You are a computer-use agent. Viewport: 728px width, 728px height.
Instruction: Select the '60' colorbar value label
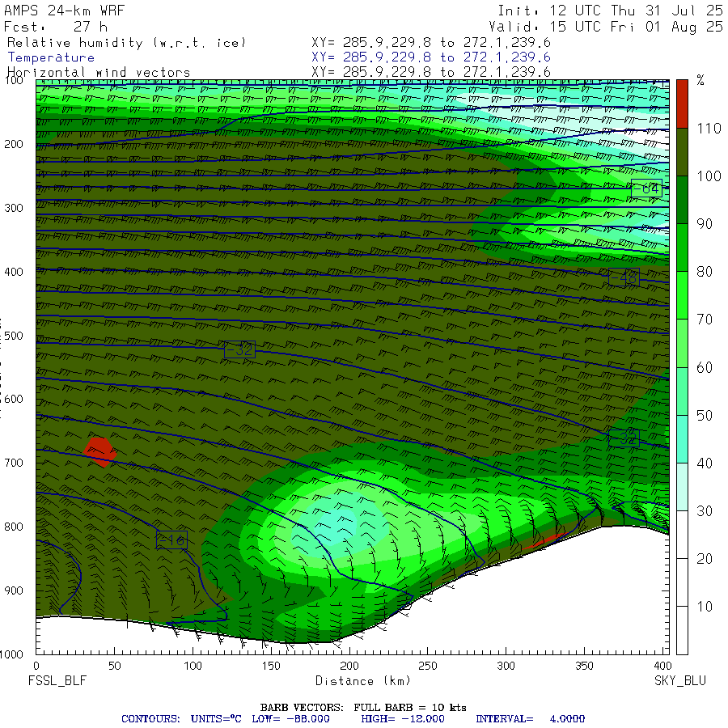[705, 367]
